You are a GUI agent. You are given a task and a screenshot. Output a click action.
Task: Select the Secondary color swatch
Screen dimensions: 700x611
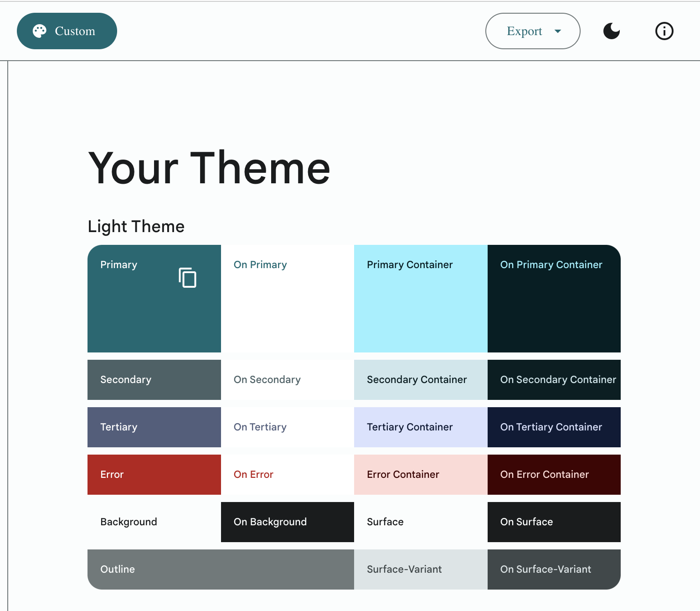[154, 379]
